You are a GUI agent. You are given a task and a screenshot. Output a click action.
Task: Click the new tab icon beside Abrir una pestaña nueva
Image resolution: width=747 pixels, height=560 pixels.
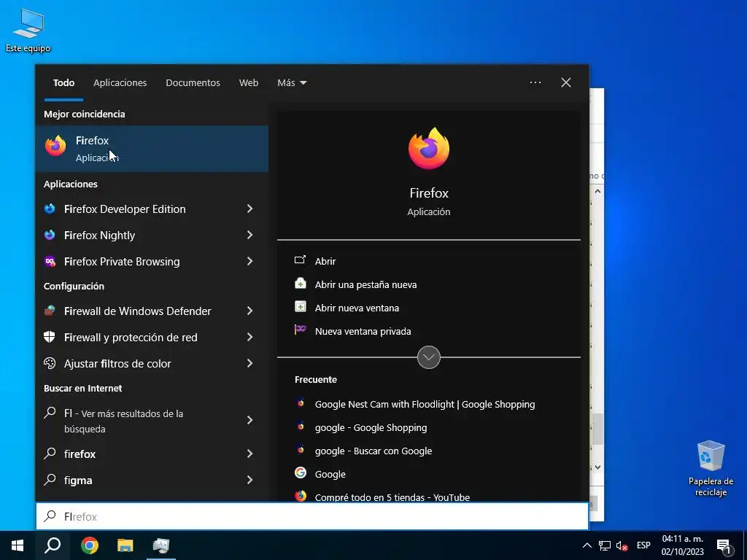pyautogui.click(x=300, y=284)
